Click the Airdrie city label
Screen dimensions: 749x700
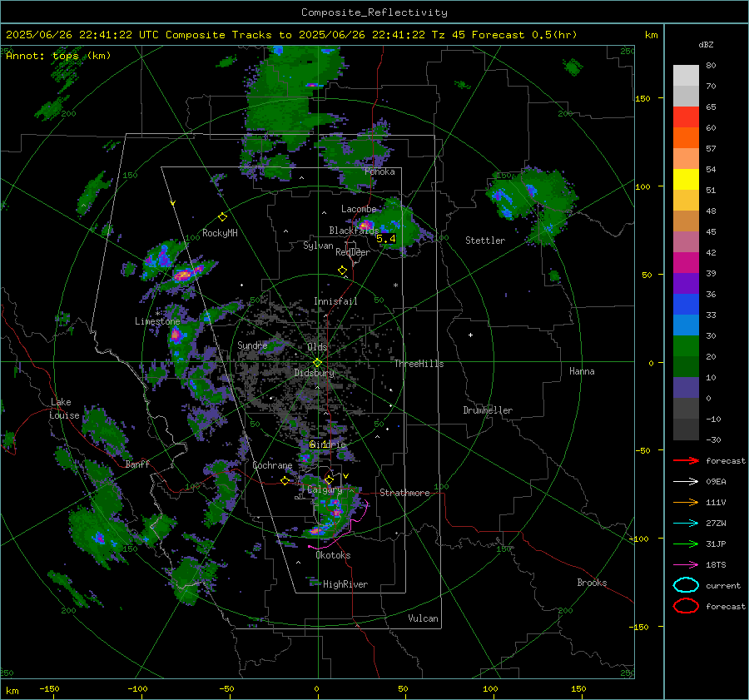coord(328,444)
